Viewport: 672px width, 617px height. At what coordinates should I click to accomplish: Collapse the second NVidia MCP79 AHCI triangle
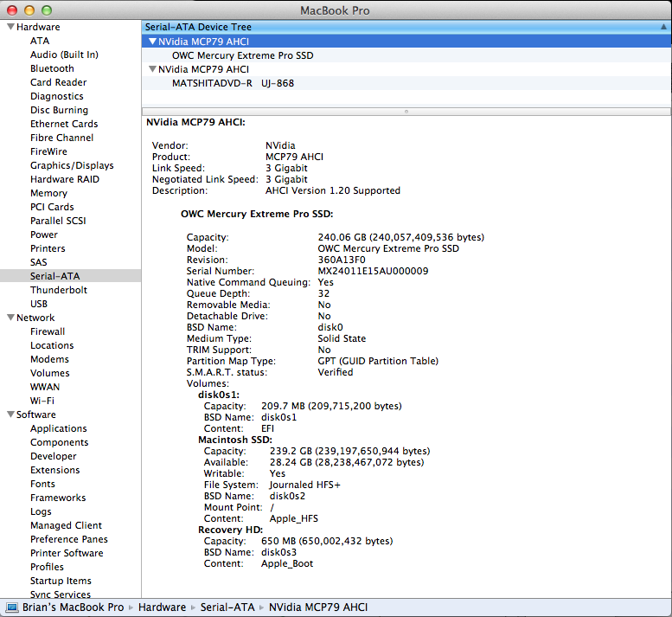[152, 69]
